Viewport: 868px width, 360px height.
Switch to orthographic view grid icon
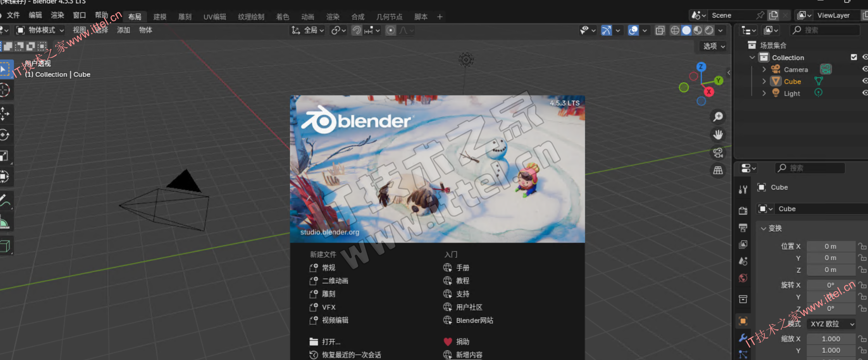(718, 170)
